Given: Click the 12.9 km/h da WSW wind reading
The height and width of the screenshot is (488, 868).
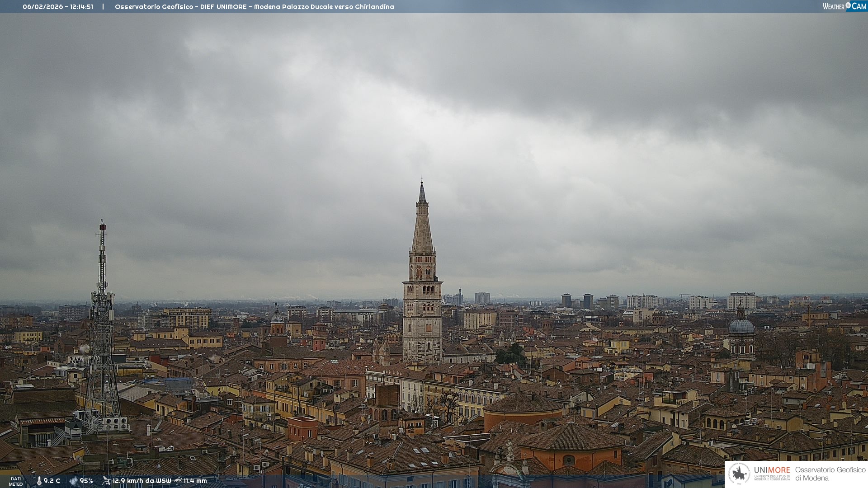Looking at the screenshot, I should tap(142, 481).
